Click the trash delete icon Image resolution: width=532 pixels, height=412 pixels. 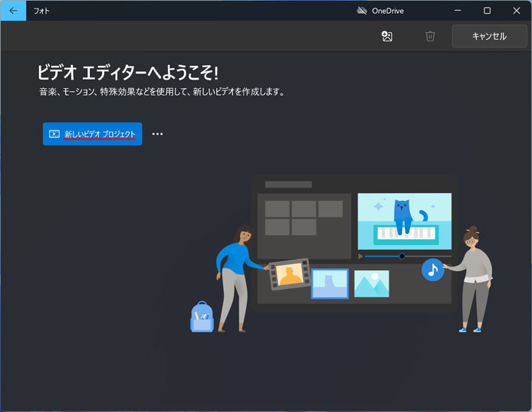point(430,36)
